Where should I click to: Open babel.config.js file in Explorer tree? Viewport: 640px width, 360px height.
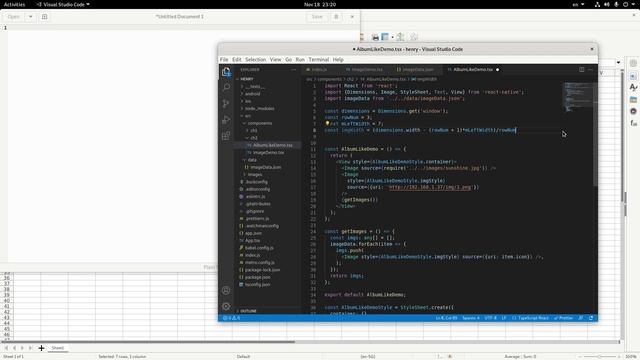click(259, 248)
